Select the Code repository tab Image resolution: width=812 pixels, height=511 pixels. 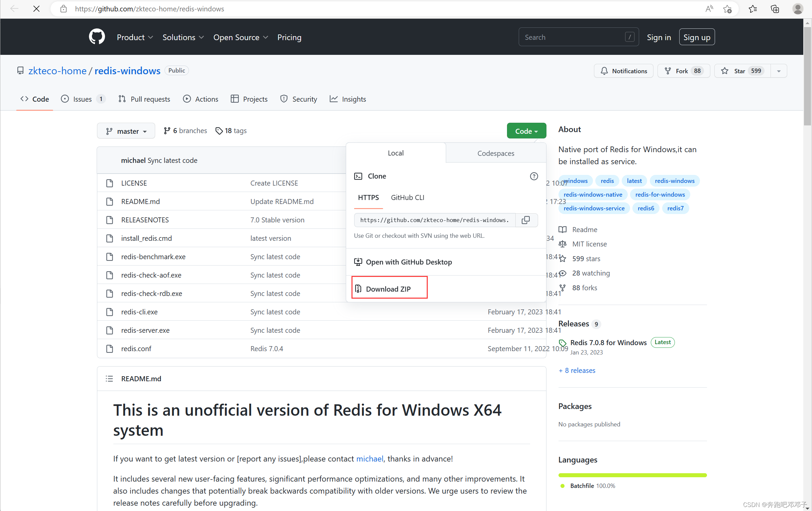pos(35,99)
